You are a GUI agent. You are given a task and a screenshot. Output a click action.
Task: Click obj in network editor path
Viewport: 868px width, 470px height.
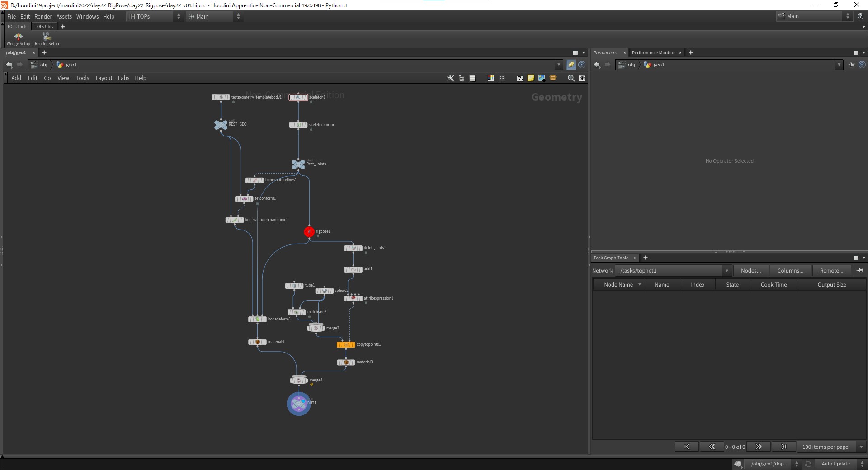coord(44,65)
